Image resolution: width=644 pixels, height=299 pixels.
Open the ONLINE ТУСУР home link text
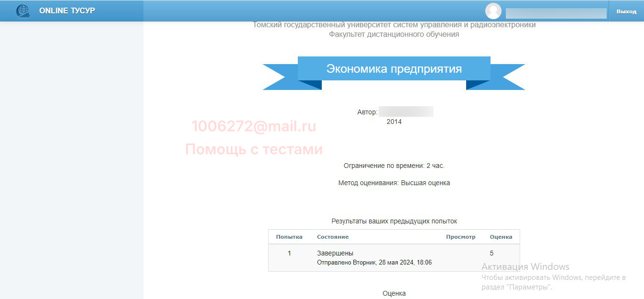[x=67, y=11]
